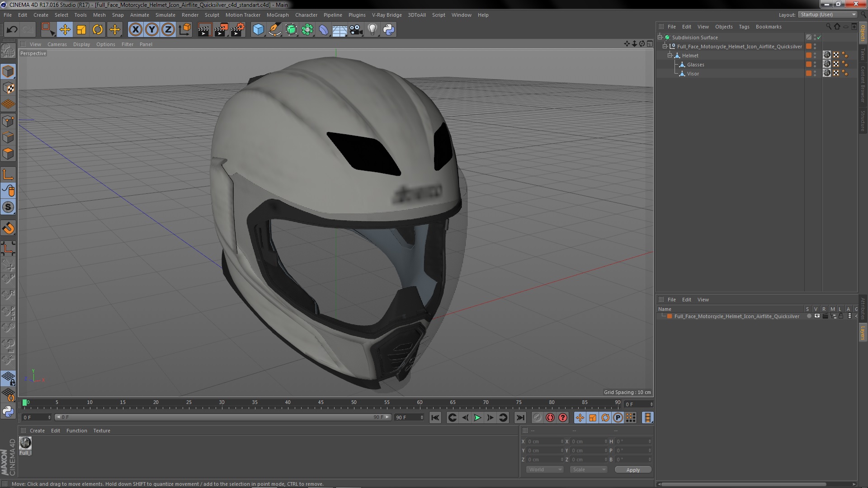Toggle Z axis lock
868x488 pixels.
coord(168,30)
